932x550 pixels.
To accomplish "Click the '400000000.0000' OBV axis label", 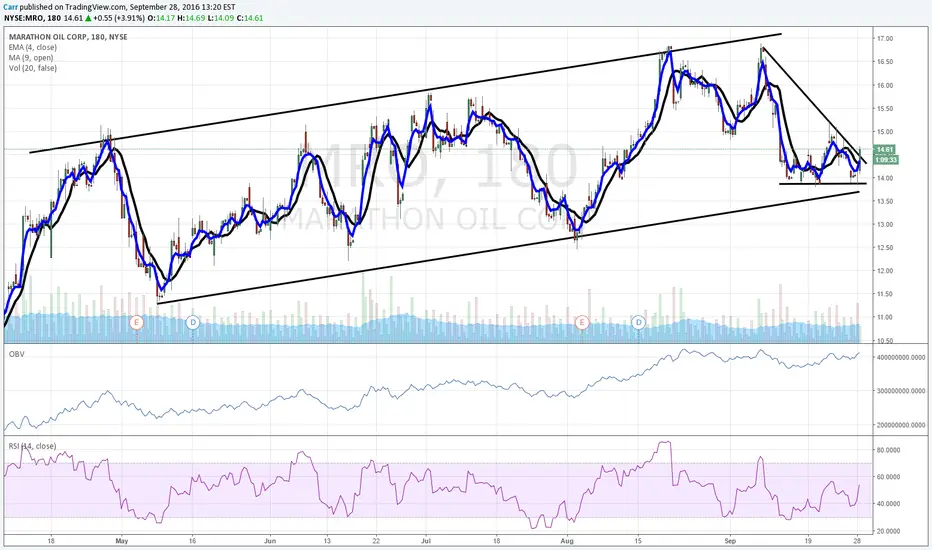I will tap(901, 357).
